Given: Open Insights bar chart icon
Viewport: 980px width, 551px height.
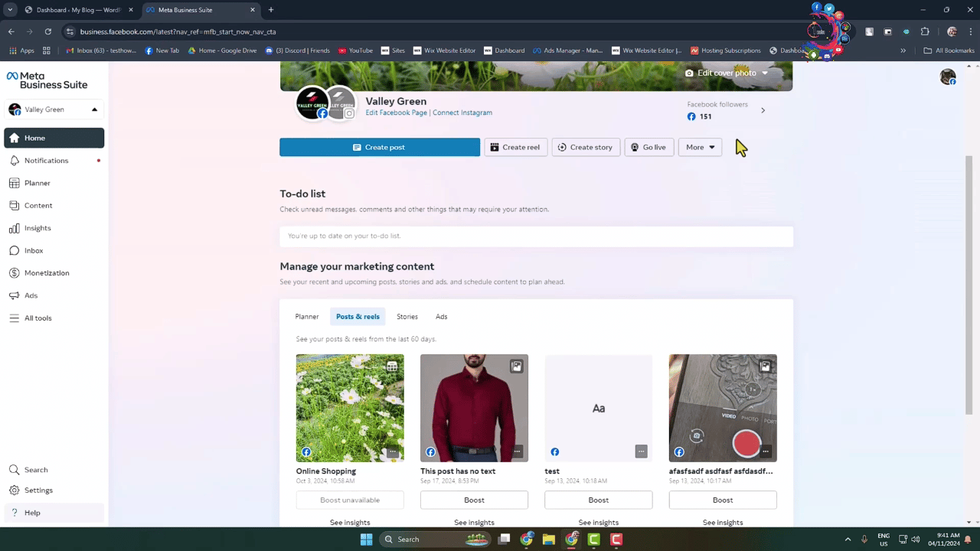Looking at the screenshot, I should pyautogui.click(x=15, y=228).
